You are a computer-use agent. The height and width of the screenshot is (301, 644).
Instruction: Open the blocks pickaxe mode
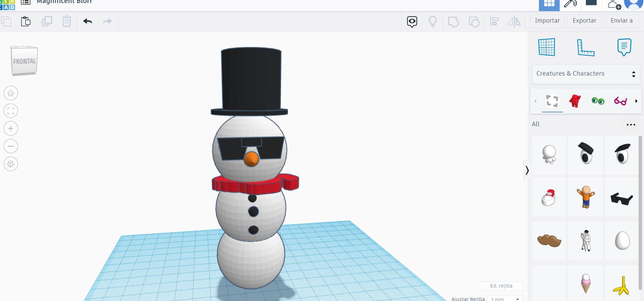pos(570,3)
